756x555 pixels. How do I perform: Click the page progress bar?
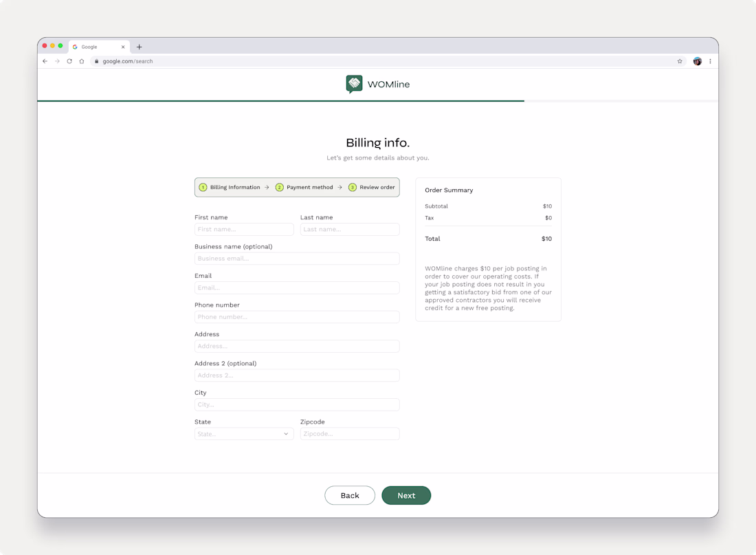pyautogui.click(x=377, y=101)
